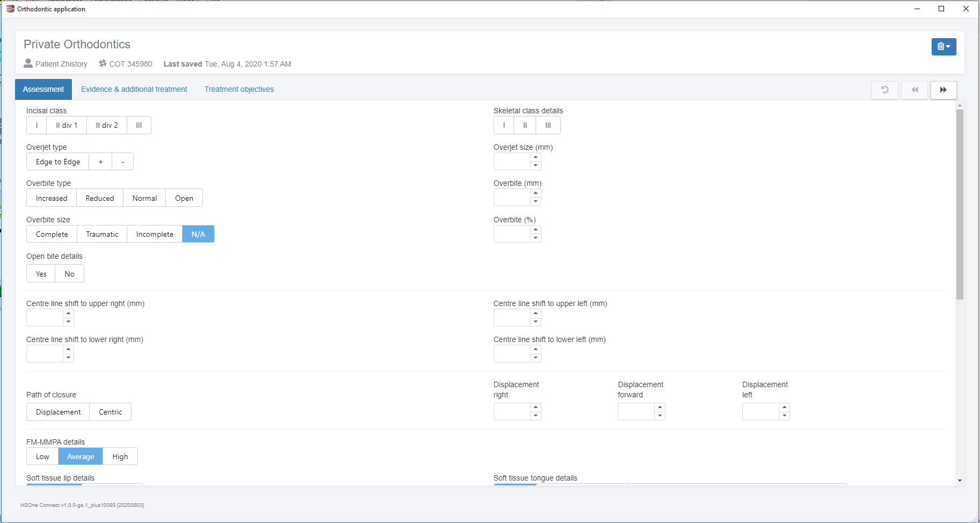The image size is (980, 523).
Task: Click the COT 345980 label
Action: point(131,64)
